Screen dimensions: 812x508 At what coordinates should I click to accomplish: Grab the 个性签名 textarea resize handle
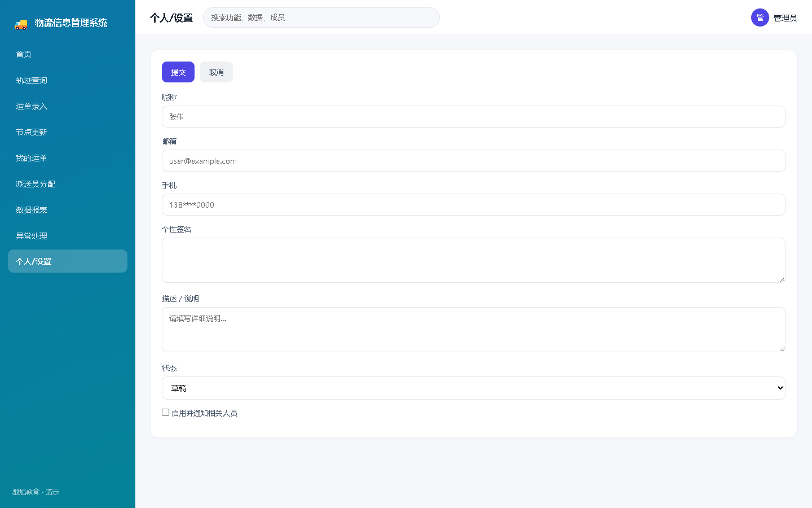pos(782,279)
